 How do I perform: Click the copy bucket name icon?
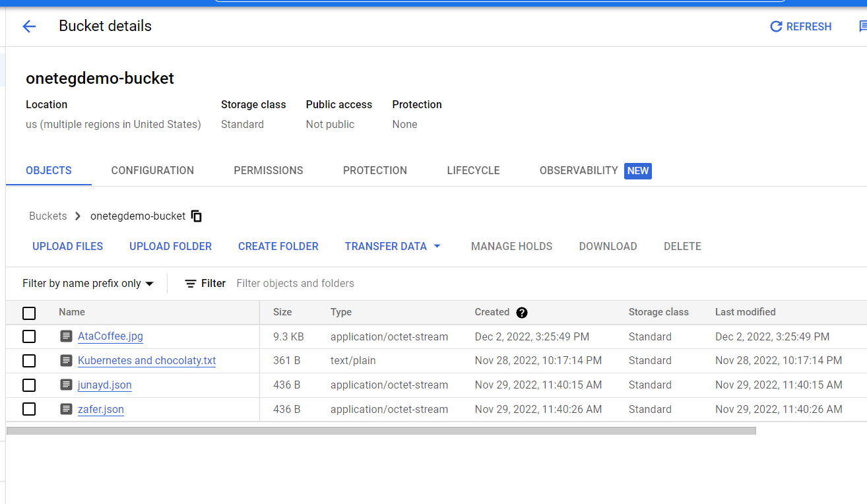click(197, 216)
